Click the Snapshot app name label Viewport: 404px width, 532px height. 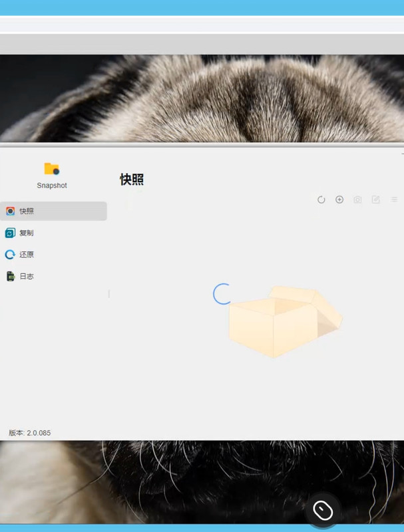coord(52,186)
